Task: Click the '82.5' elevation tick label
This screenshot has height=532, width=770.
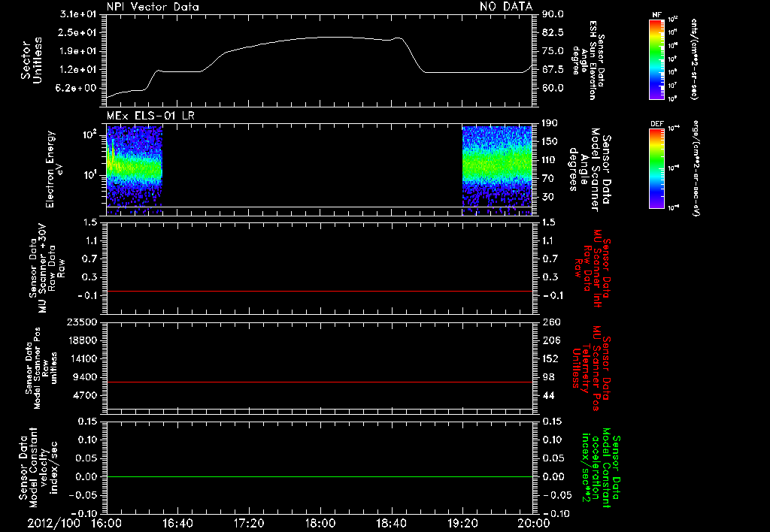Action: click(553, 32)
